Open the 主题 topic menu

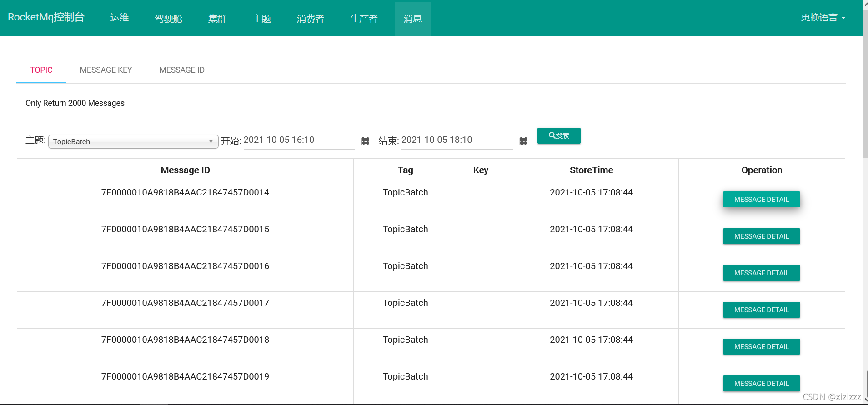(x=262, y=19)
